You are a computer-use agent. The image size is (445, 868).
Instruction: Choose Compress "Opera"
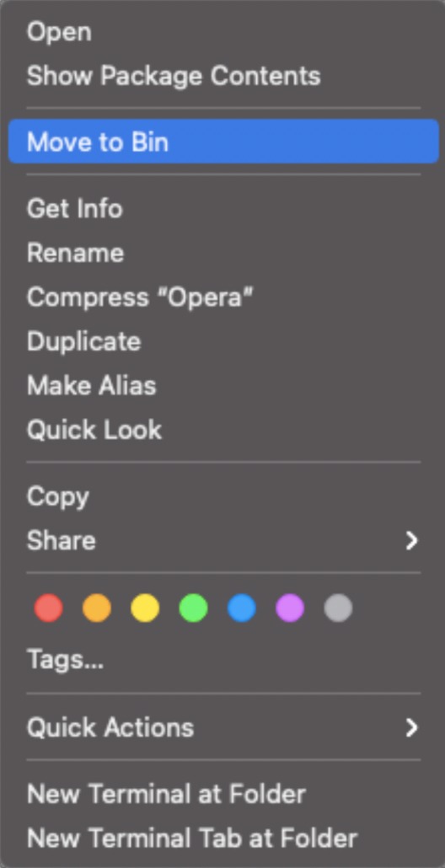[223, 297]
